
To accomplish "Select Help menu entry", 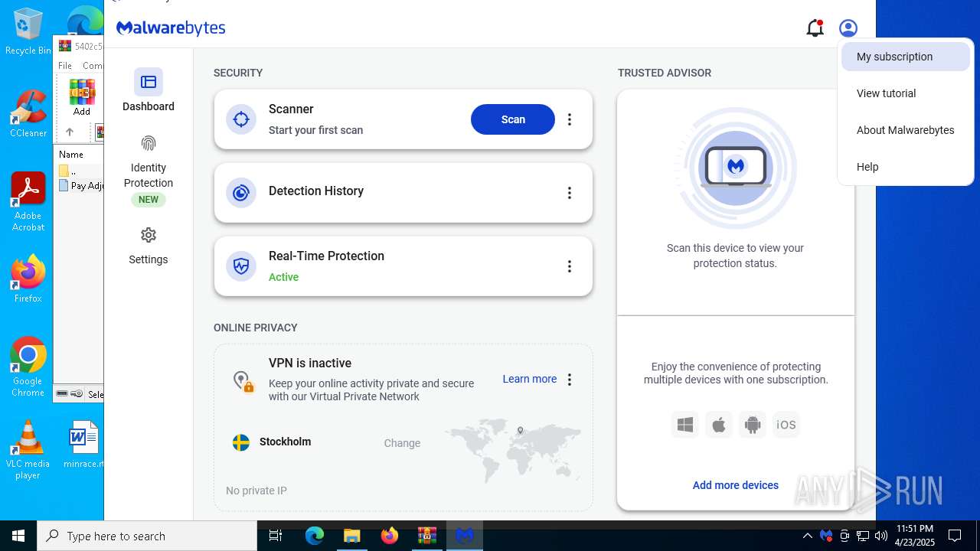I will point(906,167).
